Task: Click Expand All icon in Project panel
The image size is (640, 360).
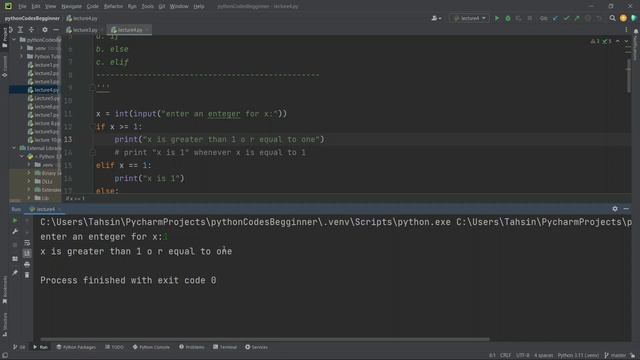Action: 20,30
